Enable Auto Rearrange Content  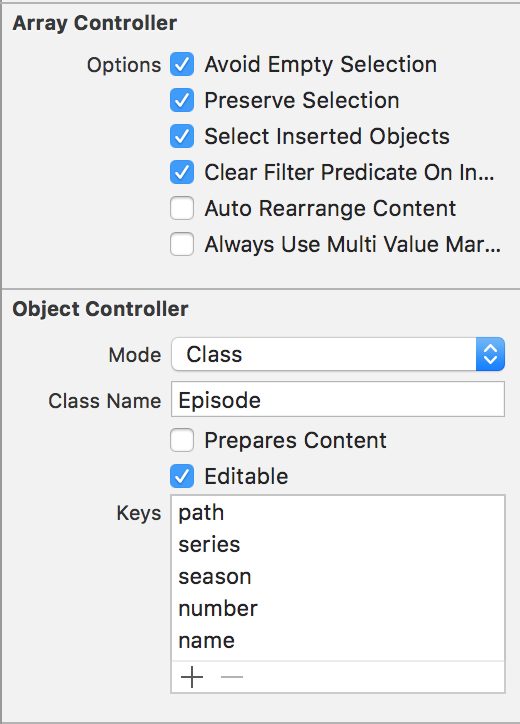point(182,208)
